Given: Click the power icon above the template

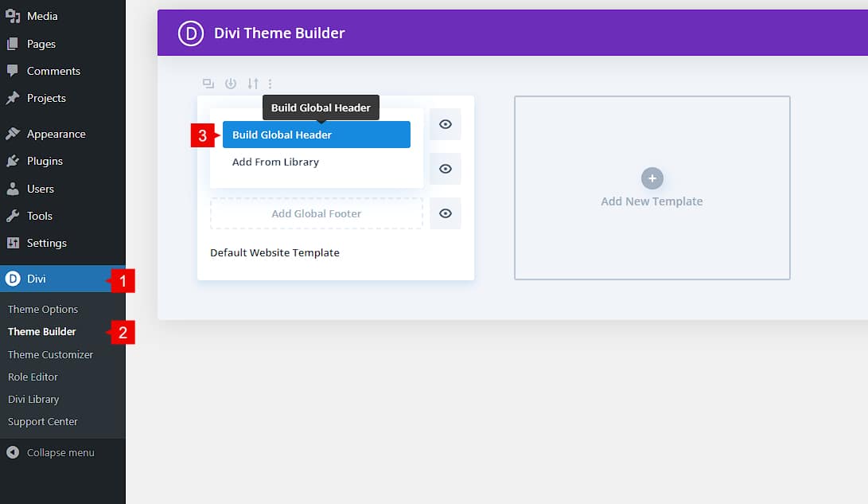Looking at the screenshot, I should coord(231,84).
